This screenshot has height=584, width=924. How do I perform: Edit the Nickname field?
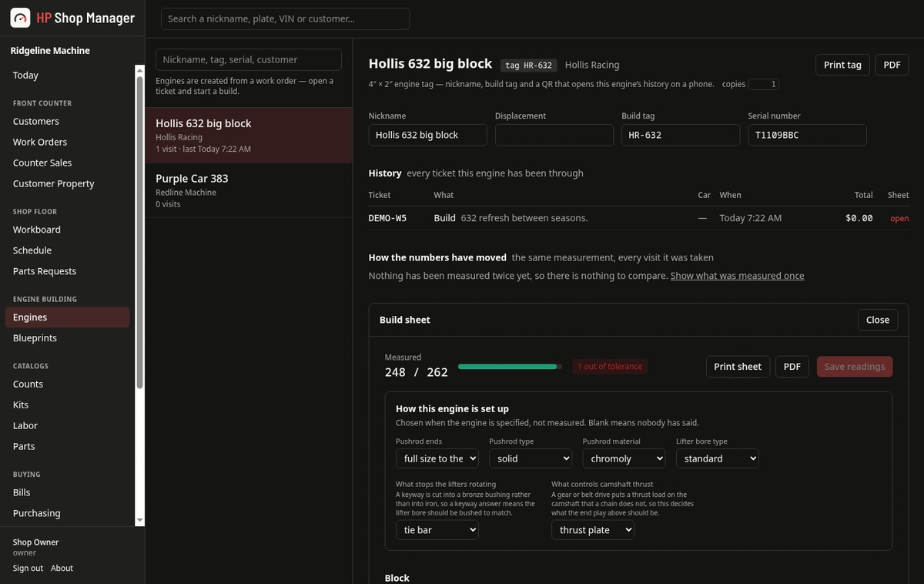click(428, 135)
